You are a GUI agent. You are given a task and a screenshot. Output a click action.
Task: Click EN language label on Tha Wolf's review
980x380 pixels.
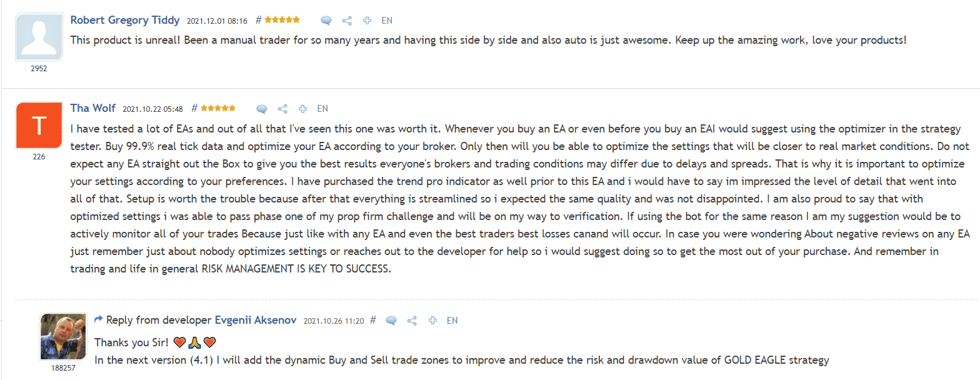coord(322,109)
